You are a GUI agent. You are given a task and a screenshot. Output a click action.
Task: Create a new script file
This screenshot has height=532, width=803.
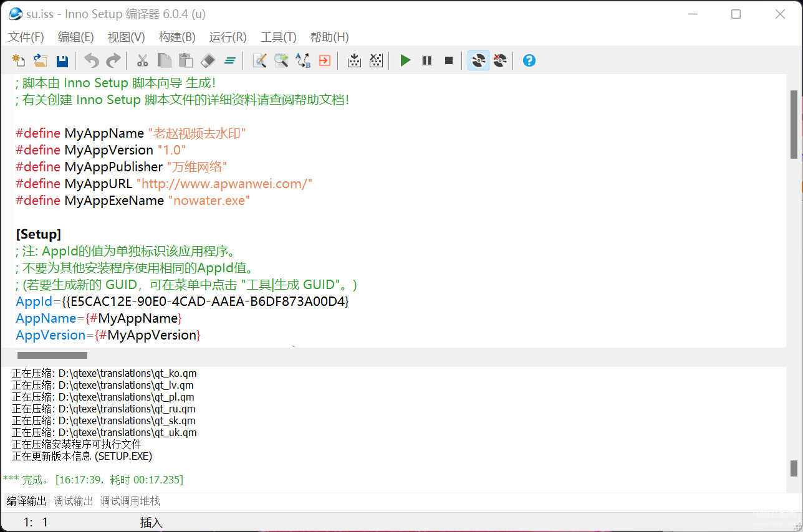coord(19,60)
